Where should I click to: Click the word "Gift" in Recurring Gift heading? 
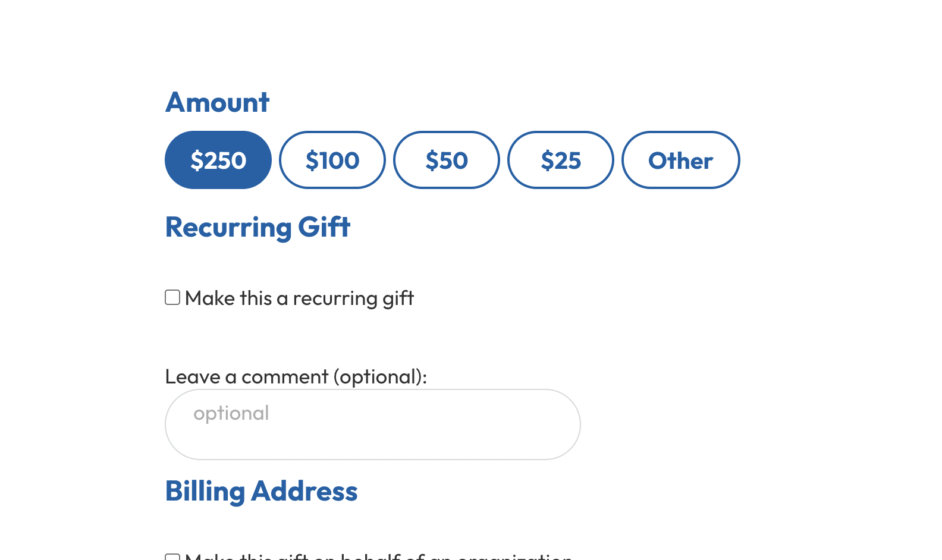click(324, 227)
